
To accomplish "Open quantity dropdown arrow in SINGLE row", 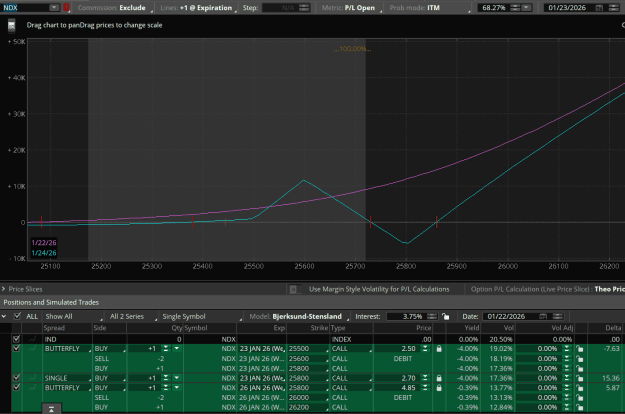I will pyautogui.click(x=176, y=378).
